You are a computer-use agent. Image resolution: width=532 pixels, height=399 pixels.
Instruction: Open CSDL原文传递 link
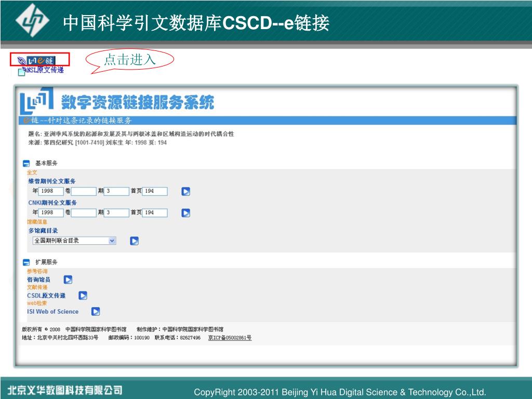(x=46, y=296)
